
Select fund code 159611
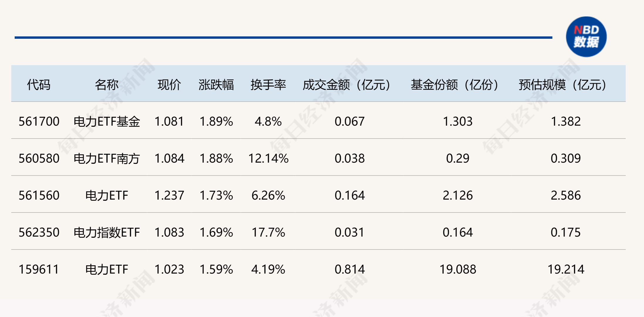click(39, 269)
